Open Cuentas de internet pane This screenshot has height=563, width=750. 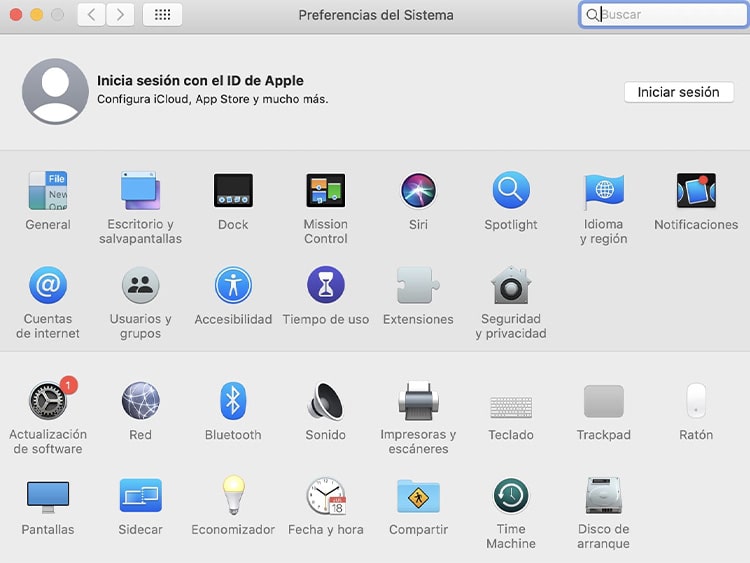point(48,285)
